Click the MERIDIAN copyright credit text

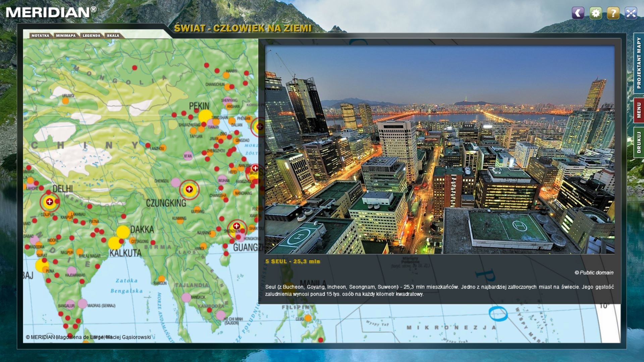[88, 337]
